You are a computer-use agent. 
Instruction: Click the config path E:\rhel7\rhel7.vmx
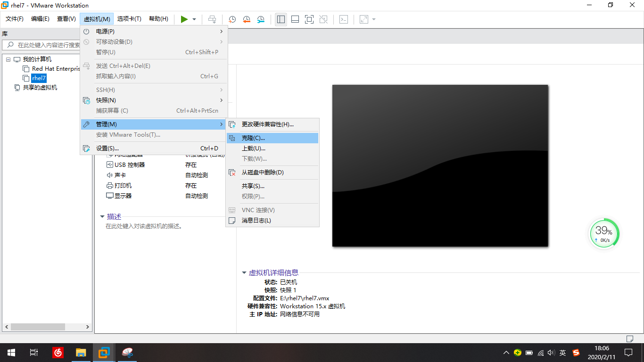click(x=305, y=298)
